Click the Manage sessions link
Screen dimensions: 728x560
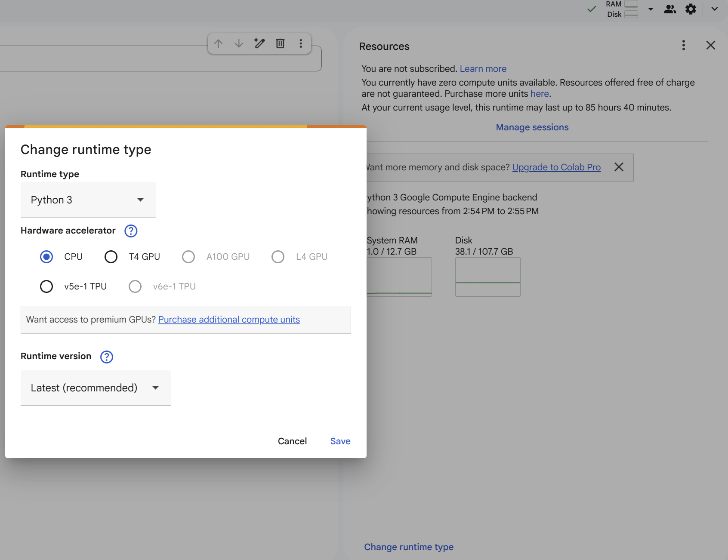532,127
